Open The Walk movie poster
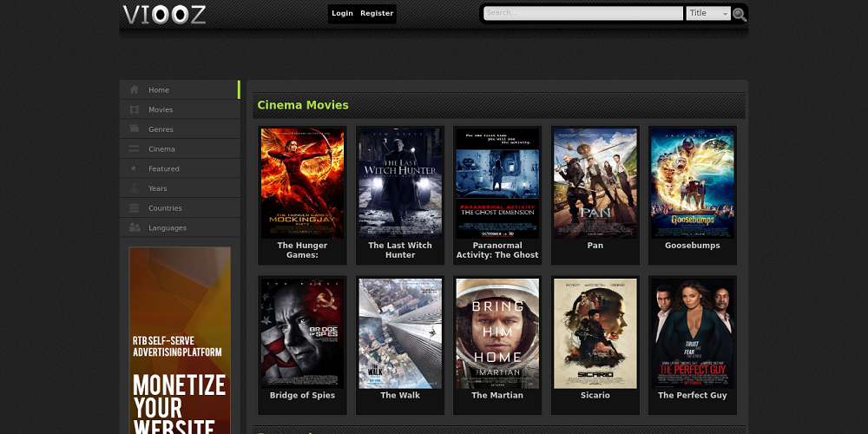Image resolution: width=868 pixels, height=434 pixels. click(x=400, y=333)
